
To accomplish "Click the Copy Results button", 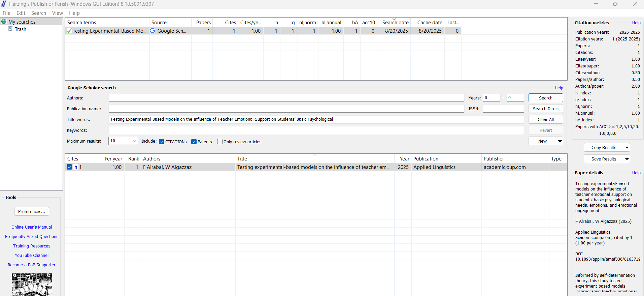I will coord(604,148).
